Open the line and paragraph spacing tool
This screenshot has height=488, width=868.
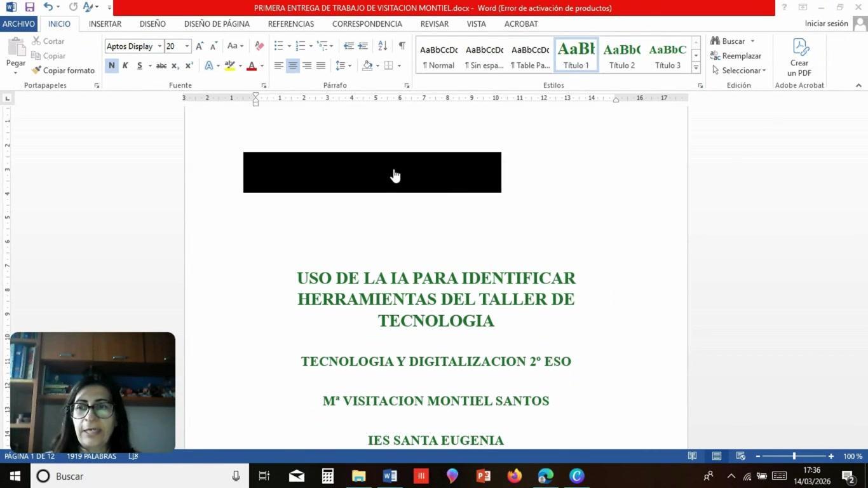(341, 65)
